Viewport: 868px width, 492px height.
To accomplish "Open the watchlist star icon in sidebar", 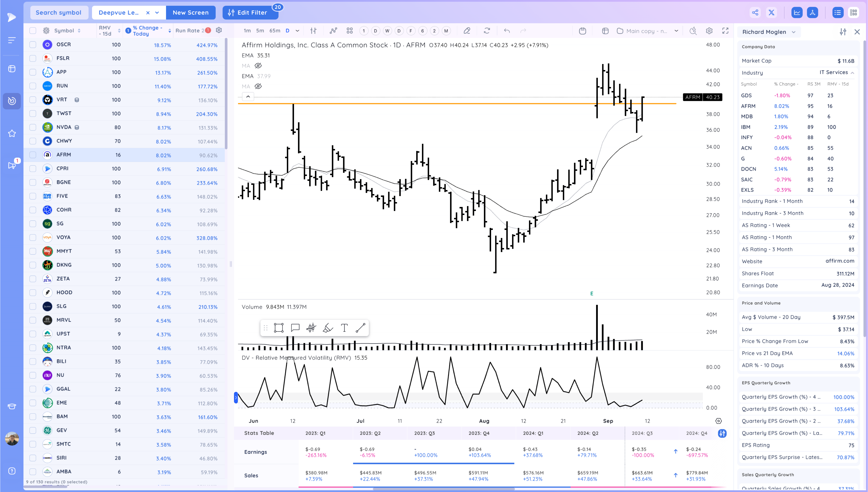I will coord(12,134).
